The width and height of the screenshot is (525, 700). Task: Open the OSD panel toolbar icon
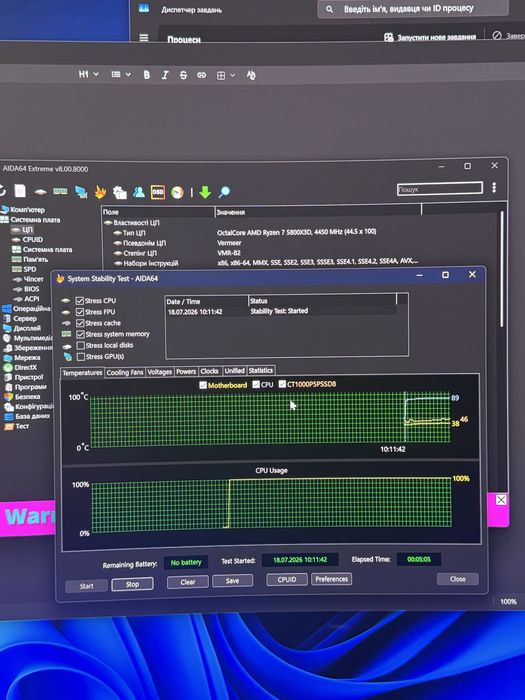coord(158,192)
